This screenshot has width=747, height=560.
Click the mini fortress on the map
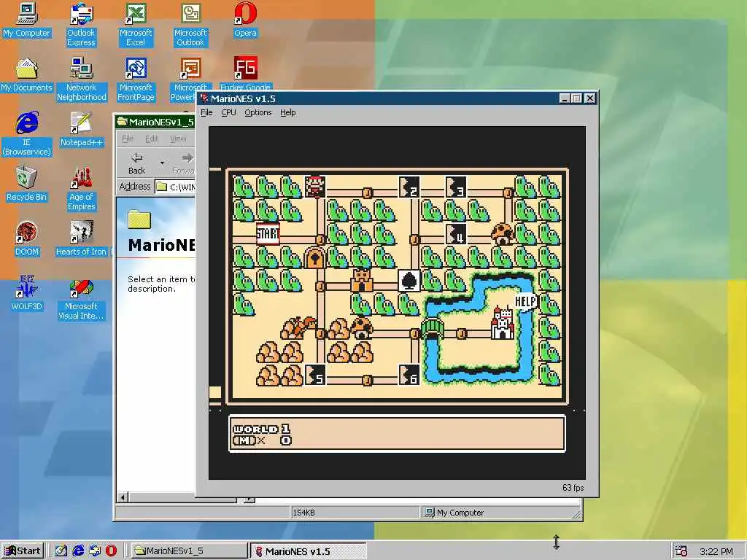[362, 281]
